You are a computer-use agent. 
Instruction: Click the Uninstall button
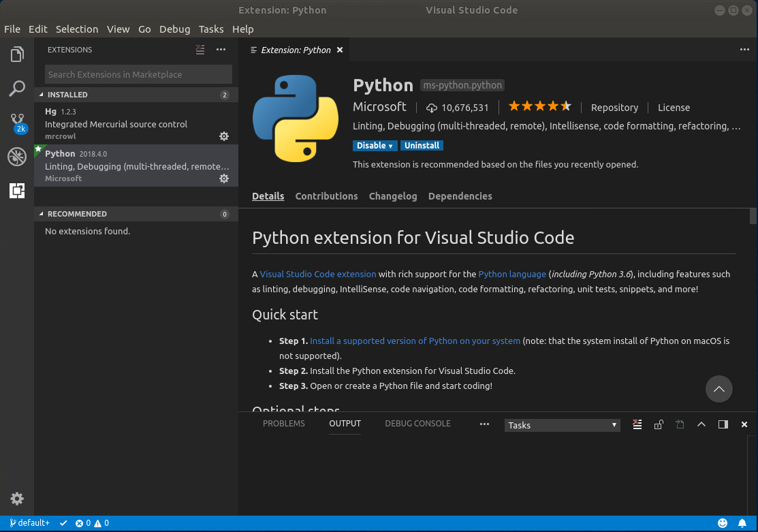point(422,146)
